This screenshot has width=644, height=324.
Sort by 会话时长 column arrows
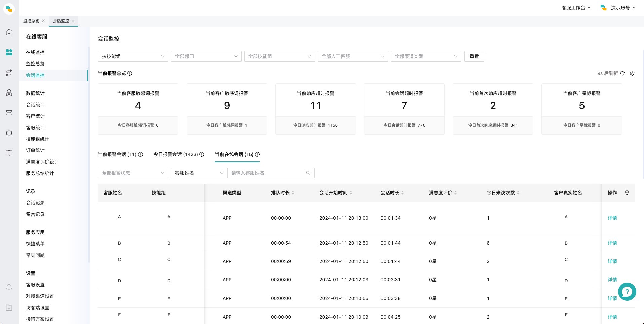tap(403, 193)
